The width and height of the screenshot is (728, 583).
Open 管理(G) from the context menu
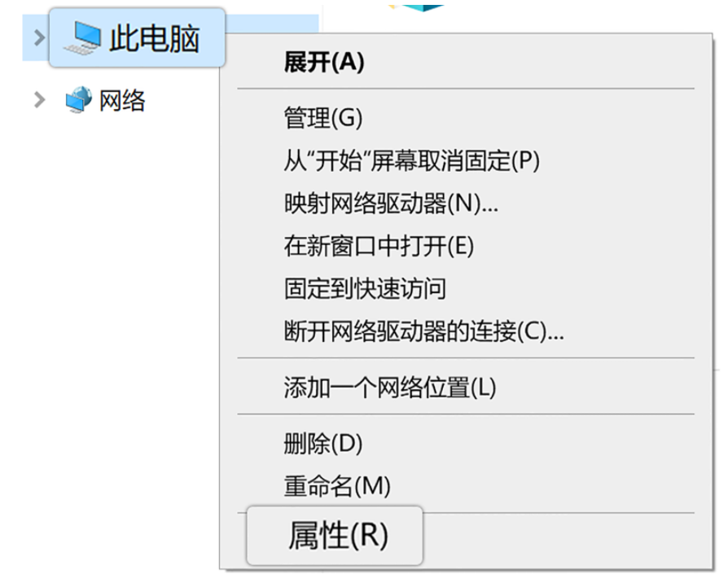point(322,118)
